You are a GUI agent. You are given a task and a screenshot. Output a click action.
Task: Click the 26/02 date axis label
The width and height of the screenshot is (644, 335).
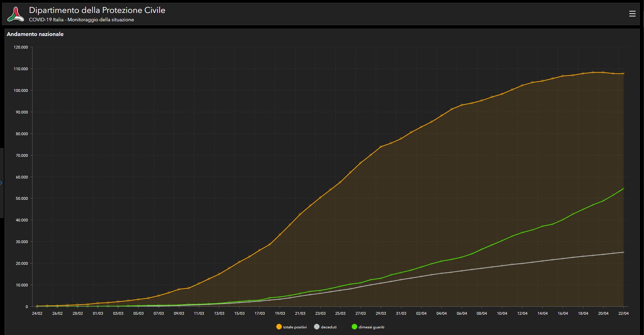[58, 313]
